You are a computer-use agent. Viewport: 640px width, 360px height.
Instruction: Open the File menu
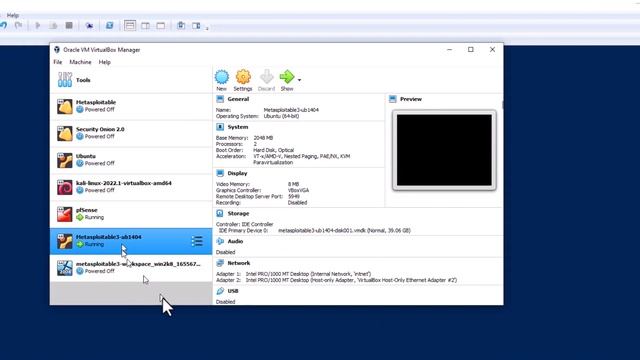pos(58,62)
